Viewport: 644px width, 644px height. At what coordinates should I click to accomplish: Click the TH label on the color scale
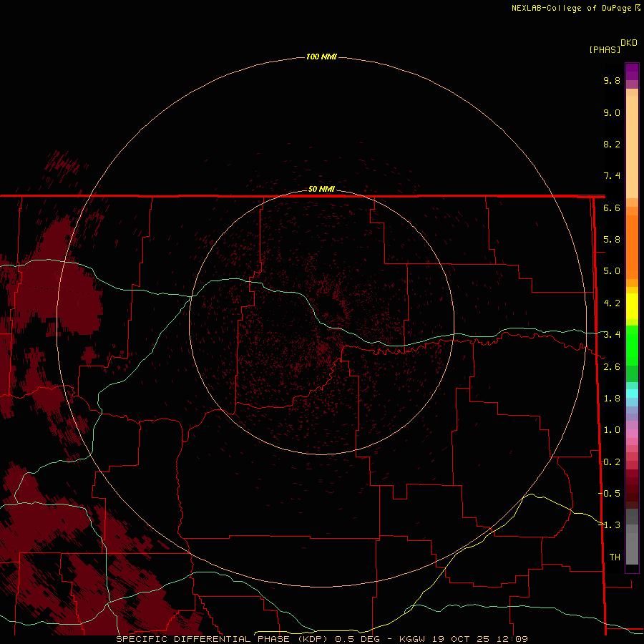pos(615,557)
